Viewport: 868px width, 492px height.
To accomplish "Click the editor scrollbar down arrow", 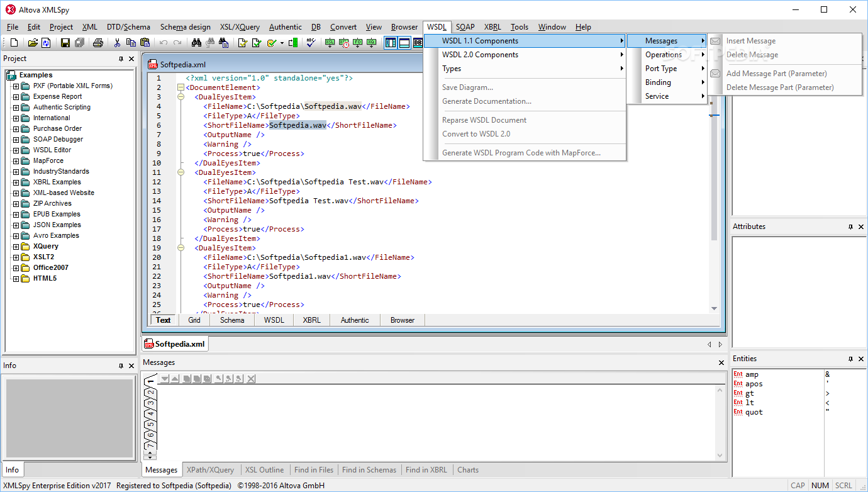I will click(x=714, y=308).
